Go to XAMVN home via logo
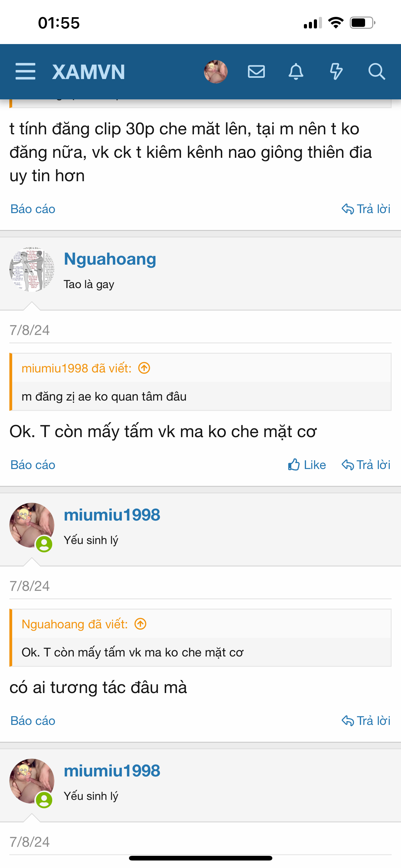The height and width of the screenshot is (868, 401). [89, 72]
